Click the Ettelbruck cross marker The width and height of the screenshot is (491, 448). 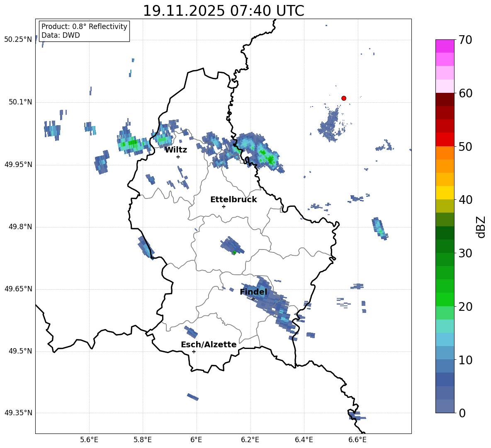click(x=224, y=206)
